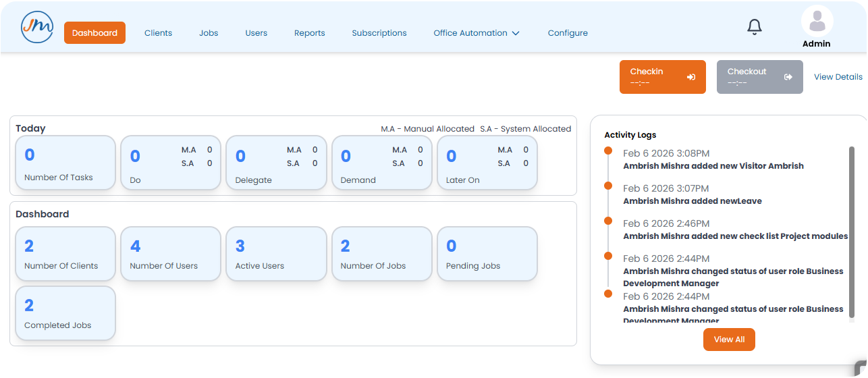Click the orange Dashboard tab button
The width and height of the screenshot is (868, 378).
(94, 32)
